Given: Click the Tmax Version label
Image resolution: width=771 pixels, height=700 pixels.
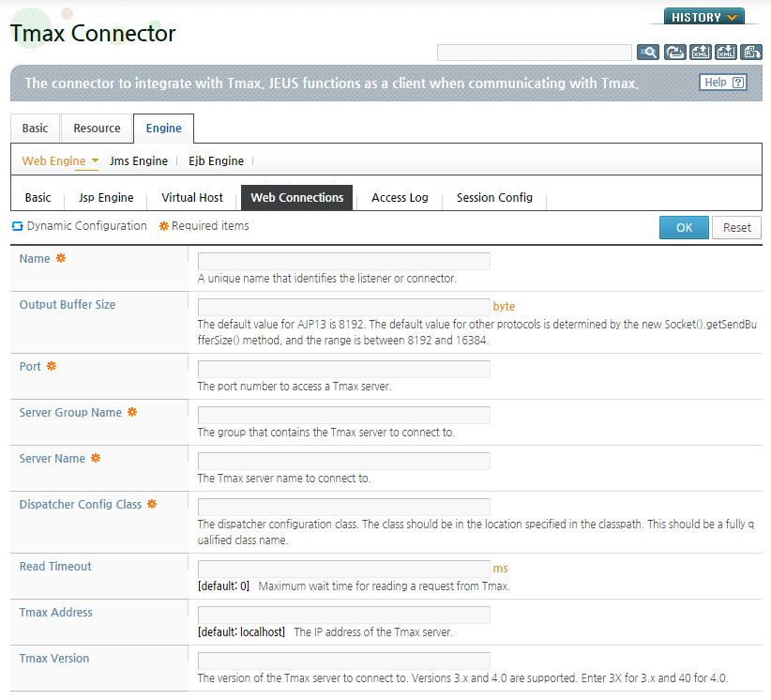Looking at the screenshot, I should (x=54, y=658).
